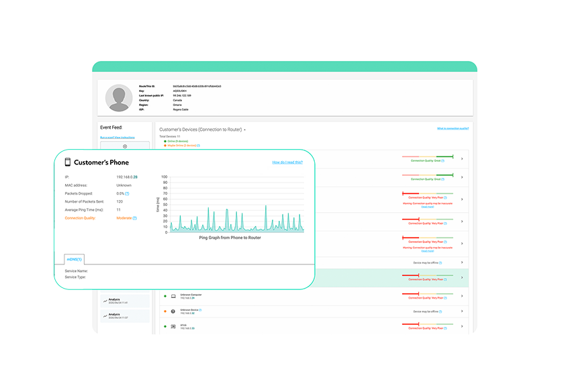Expand the highlighted Very Poor device row

click(x=462, y=277)
